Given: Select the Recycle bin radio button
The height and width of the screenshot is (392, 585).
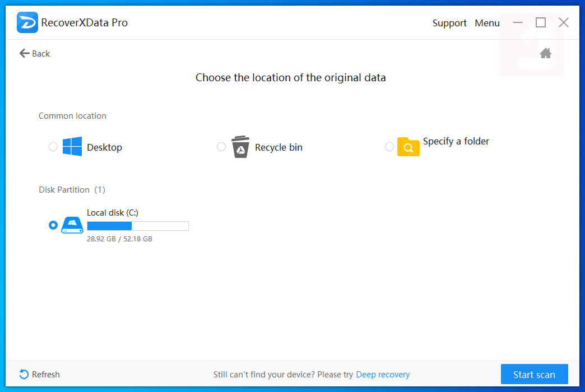Looking at the screenshot, I should click(x=221, y=147).
